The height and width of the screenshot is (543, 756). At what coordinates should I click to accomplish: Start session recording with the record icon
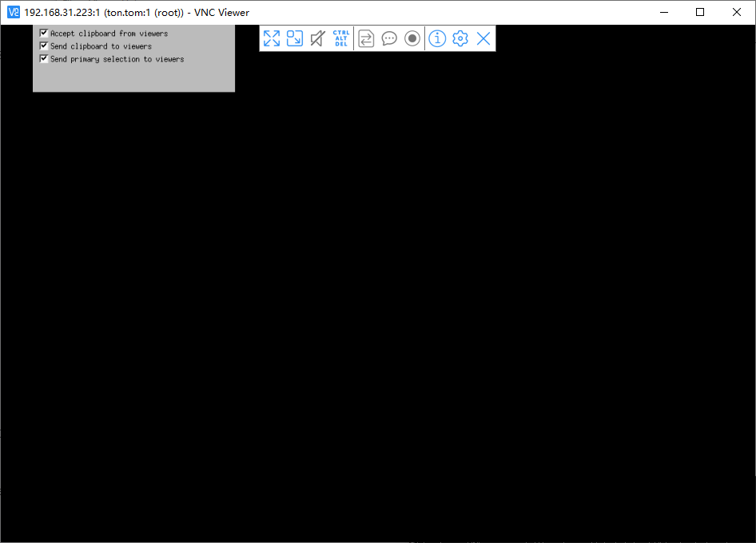(x=412, y=38)
